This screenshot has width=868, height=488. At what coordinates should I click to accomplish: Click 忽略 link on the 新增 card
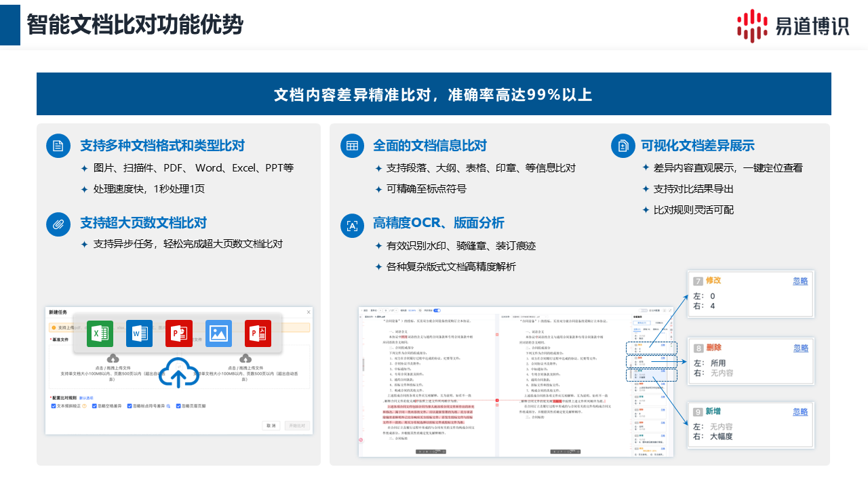click(x=800, y=411)
